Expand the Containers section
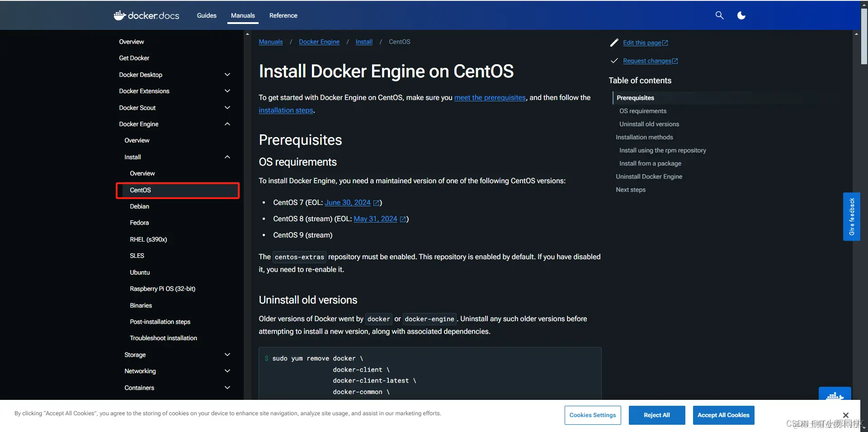868x432 pixels. click(x=227, y=388)
